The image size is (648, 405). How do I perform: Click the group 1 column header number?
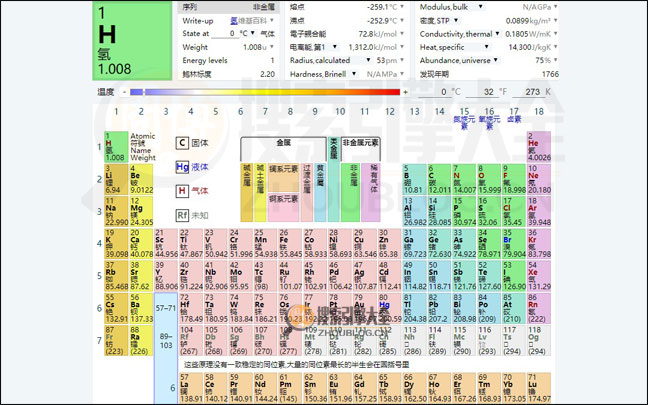pyautogui.click(x=116, y=112)
